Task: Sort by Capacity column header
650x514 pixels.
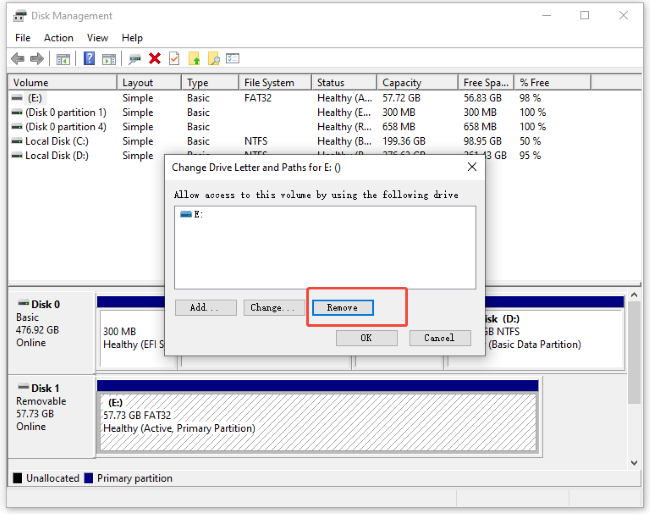Action: [x=417, y=82]
